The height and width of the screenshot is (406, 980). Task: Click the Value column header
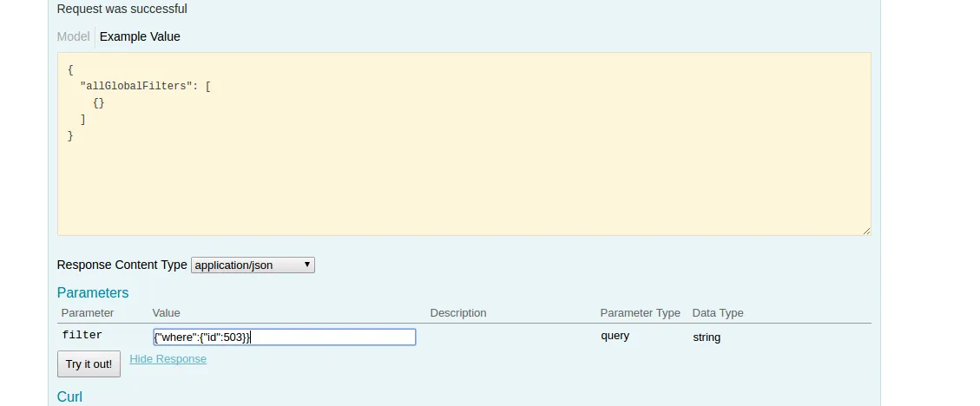(x=166, y=312)
